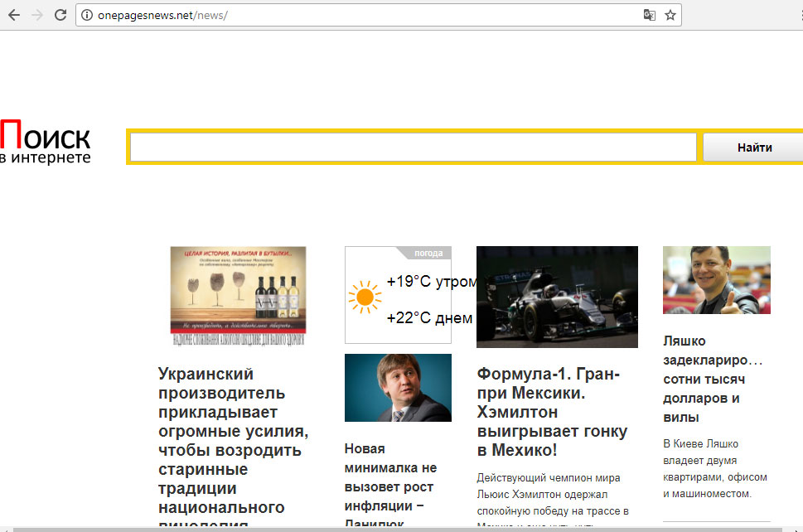Open Формула-1 Гран-при Мексики headline

pos(553,412)
